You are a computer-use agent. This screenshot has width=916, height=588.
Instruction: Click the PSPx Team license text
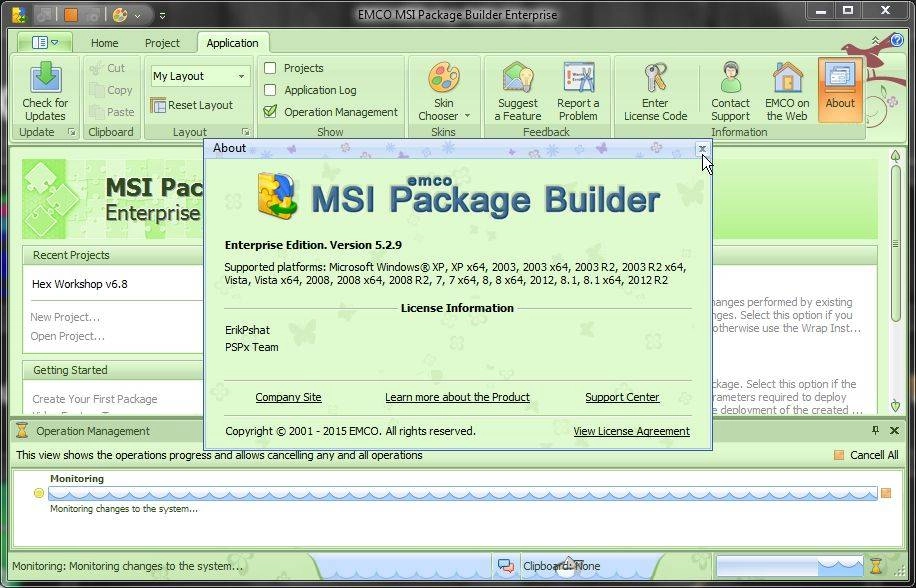[252, 347]
